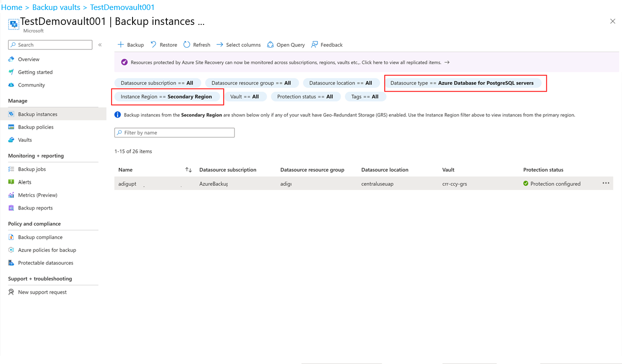Click Vault column header
622x364 pixels.
(x=449, y=170)
